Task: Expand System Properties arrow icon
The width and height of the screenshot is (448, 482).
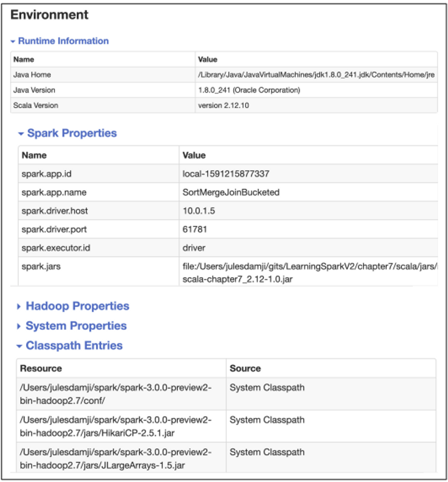Action: pyautogui.click(x=19, y=326)
